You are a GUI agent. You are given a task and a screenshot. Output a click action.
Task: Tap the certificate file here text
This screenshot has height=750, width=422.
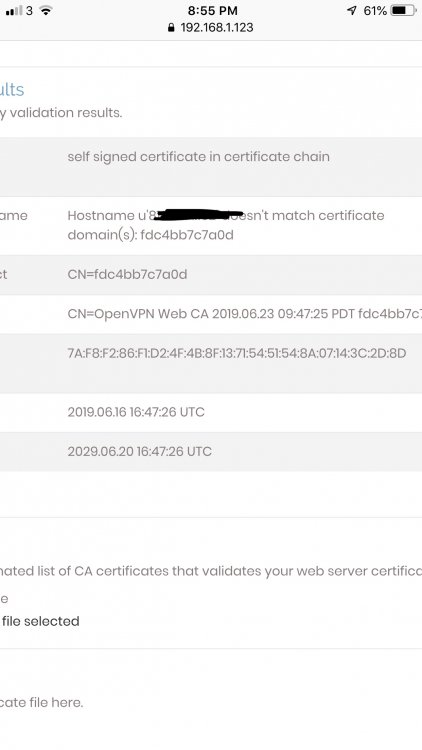click(42, 703)
